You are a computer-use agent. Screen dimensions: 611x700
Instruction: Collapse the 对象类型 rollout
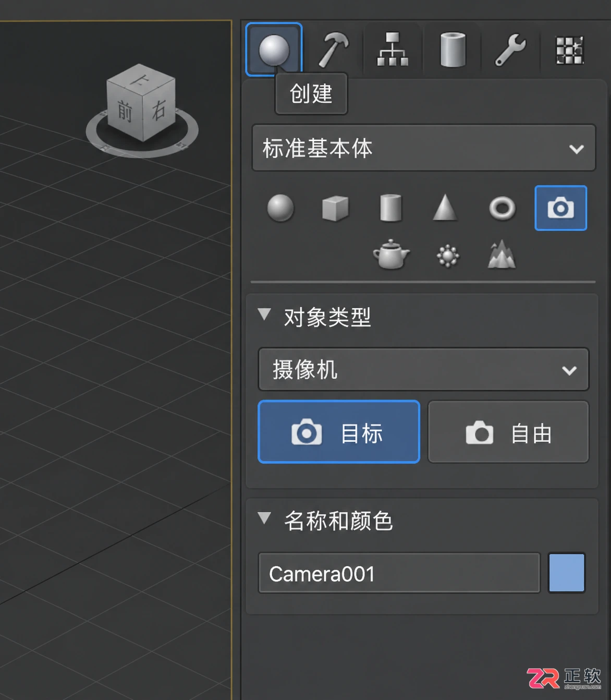click(x=264, y=315)
